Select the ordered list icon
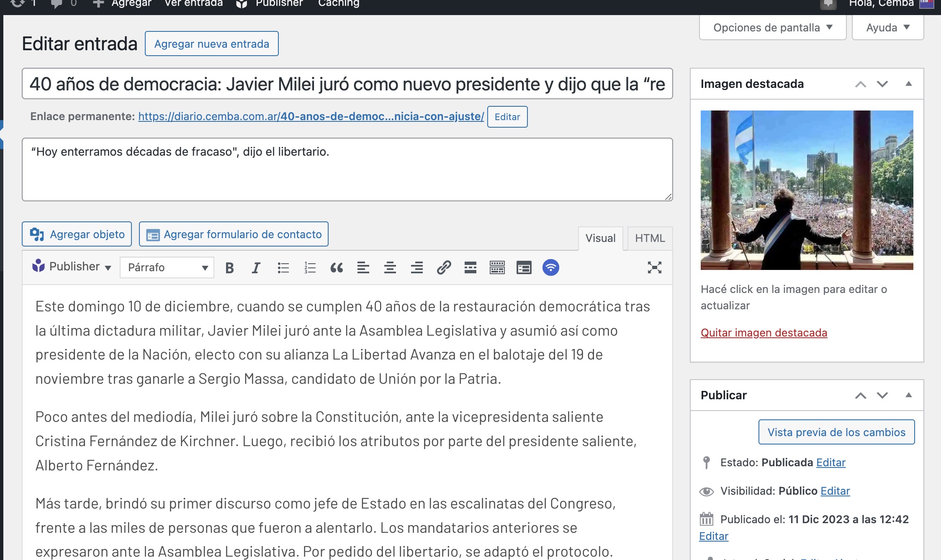Viewport: 941px width, 560px height. point(310,268)
